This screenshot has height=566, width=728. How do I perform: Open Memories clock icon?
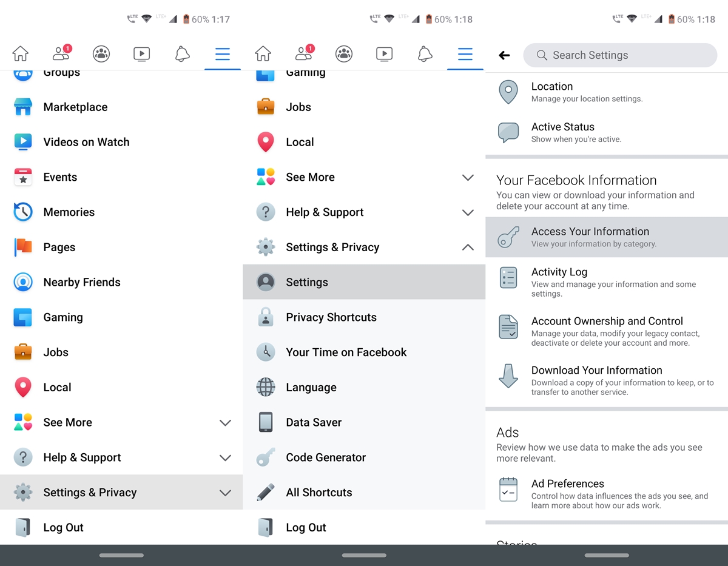point(23,212)
